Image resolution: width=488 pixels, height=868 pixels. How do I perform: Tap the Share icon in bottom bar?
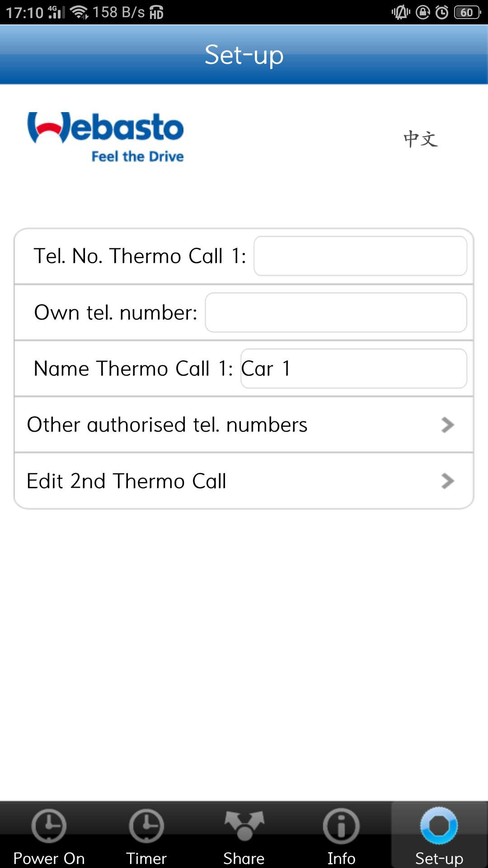click(x=244, y=832)
